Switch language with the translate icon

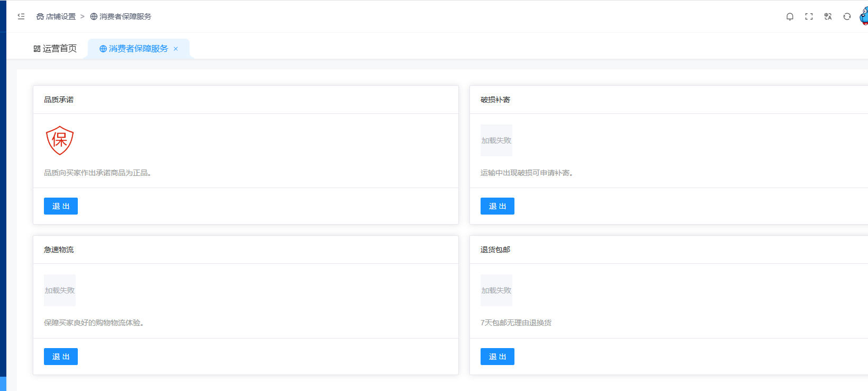828,16
